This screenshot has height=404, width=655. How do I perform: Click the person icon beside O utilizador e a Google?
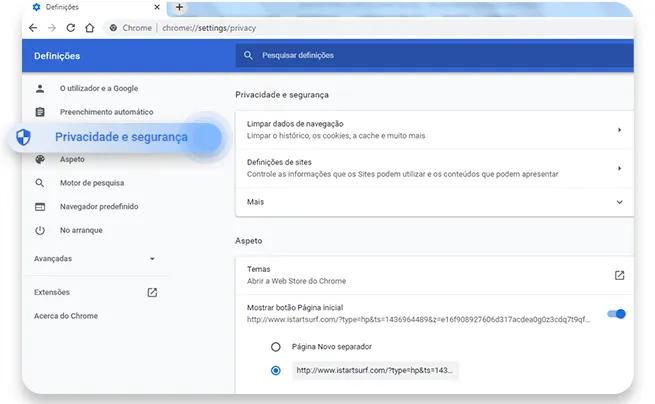tap(40, 88)
